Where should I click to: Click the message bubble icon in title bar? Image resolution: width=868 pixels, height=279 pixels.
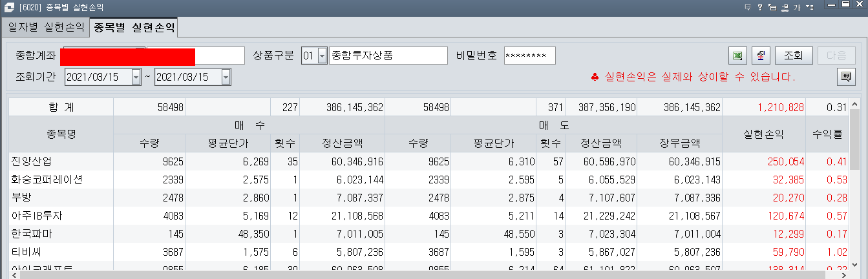pyautogui.click(x=747, y=6)
